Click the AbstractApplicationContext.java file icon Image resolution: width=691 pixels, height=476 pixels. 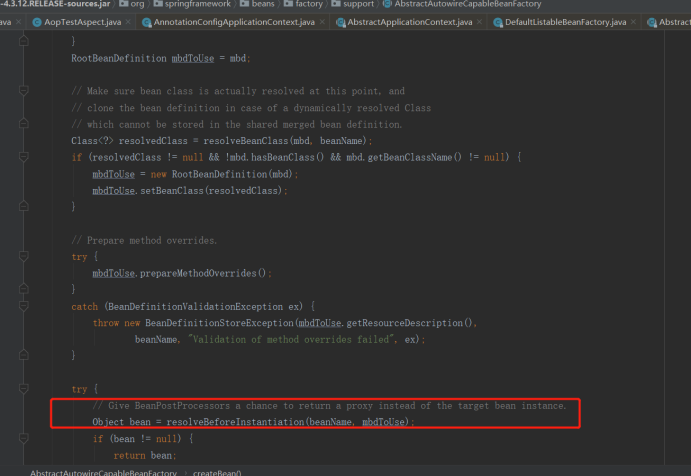[341, 22]
